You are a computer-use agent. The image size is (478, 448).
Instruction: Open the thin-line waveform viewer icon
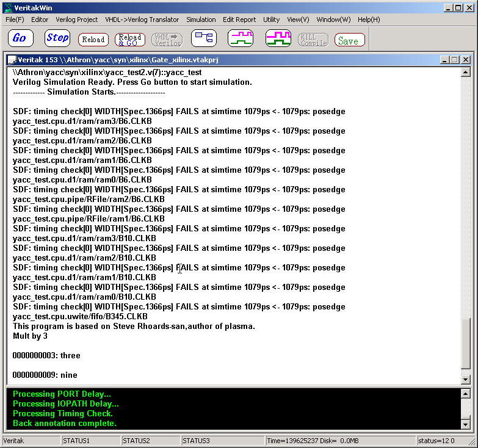pos(241,38)
